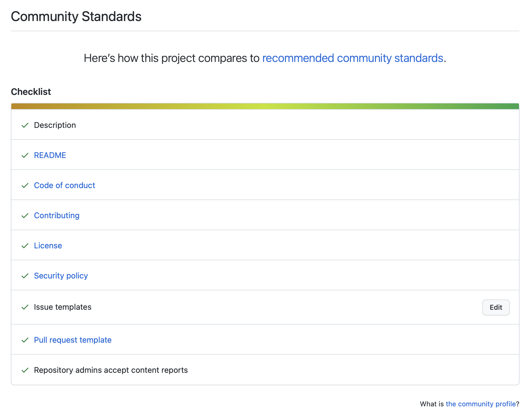Open the README link

[50, 155]
